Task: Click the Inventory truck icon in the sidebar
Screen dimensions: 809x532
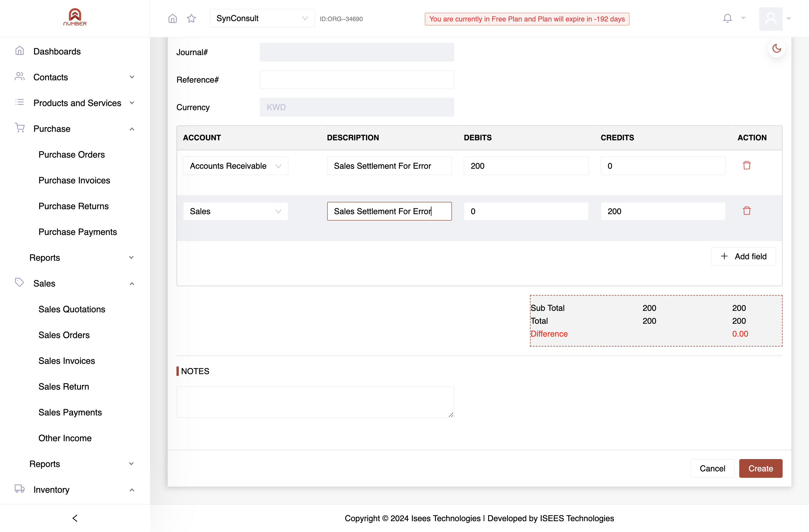Action: 20,489
